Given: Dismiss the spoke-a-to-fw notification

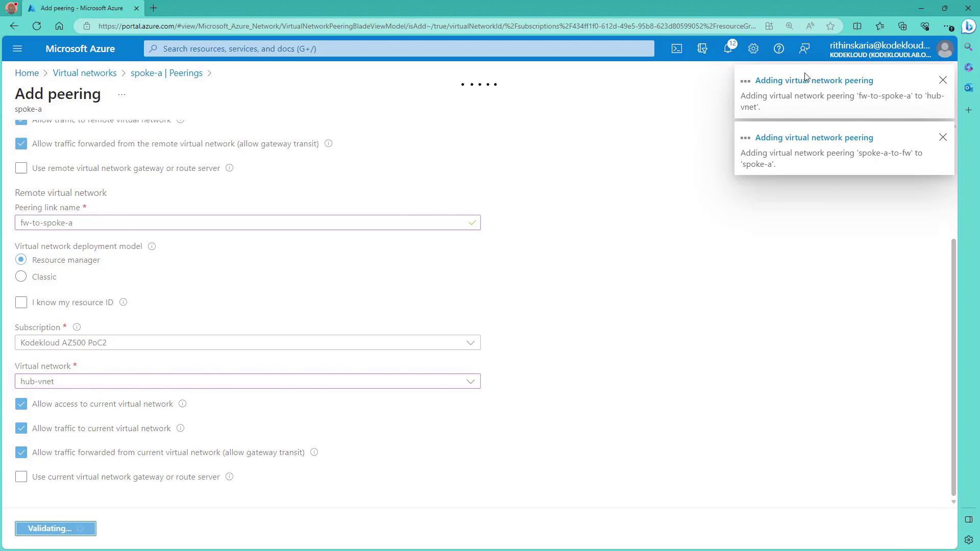Looking at the screenshot, I should 942,137.
